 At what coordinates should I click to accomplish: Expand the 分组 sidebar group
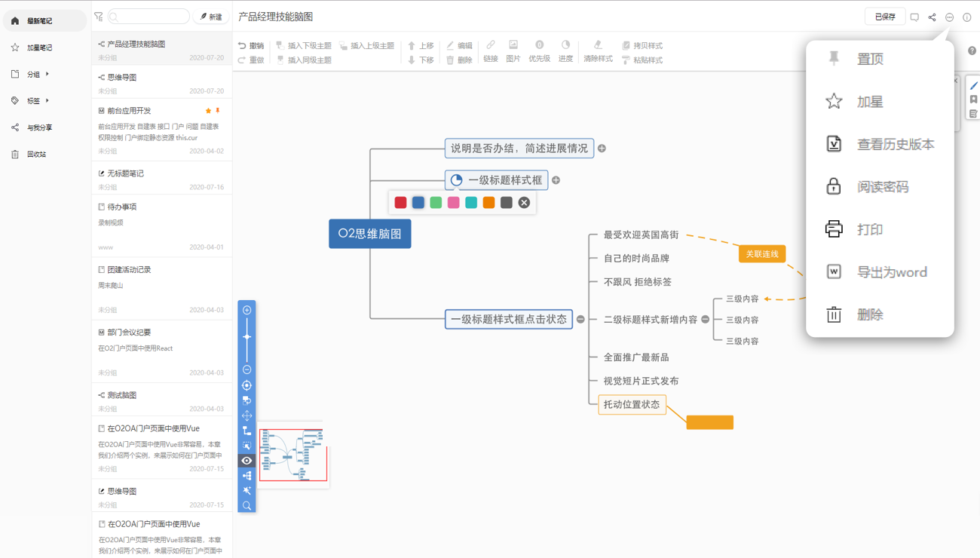coord(47,75)
